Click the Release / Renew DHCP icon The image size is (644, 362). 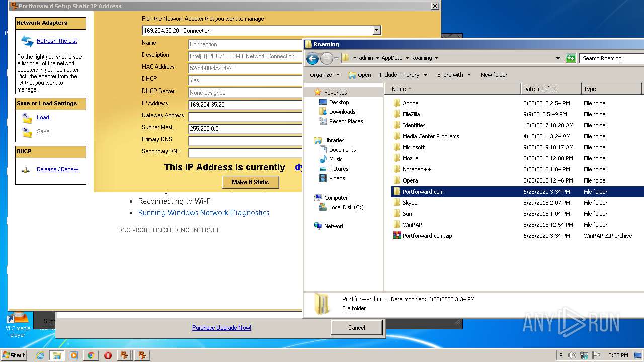point(26,170)
